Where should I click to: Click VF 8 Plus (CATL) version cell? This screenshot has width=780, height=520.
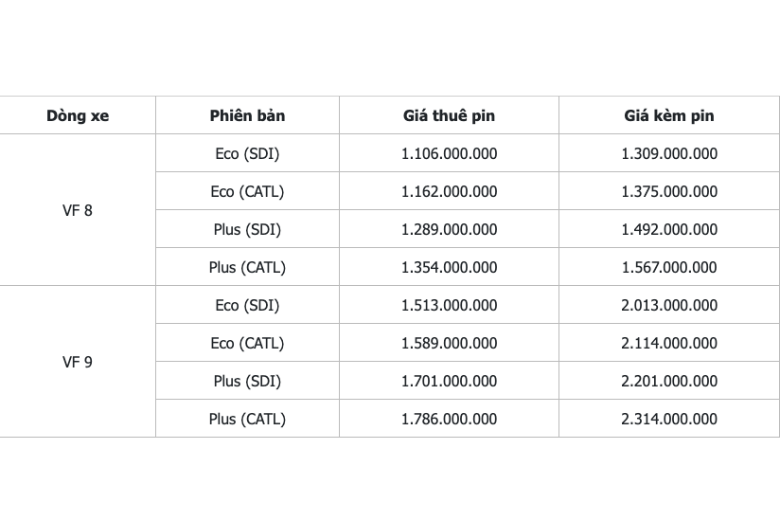pyautogui.click(x=247, y=268)
